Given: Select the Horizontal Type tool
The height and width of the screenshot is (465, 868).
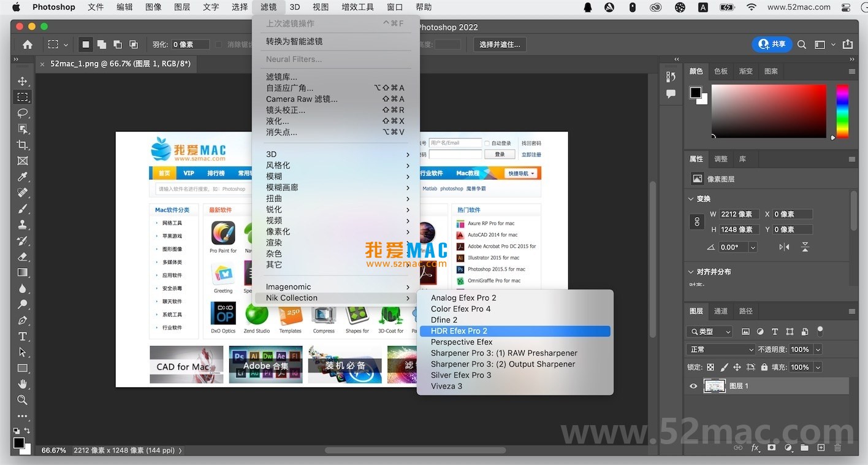Looking at the screenshot, I should pos(22,336).
